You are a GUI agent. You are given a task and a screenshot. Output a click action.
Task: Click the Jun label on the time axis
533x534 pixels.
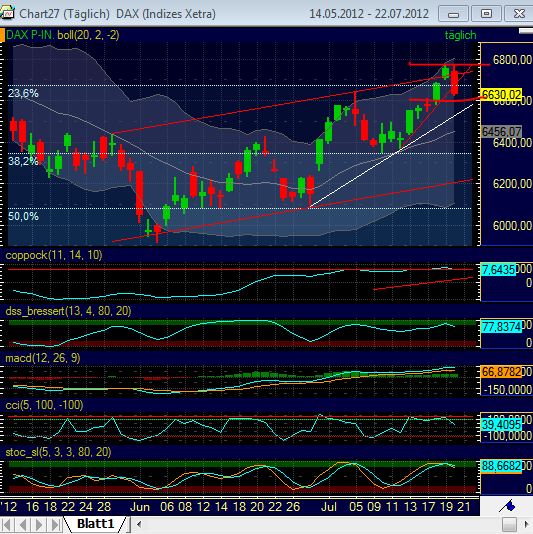pyautogui.click(x=140, y=507)
